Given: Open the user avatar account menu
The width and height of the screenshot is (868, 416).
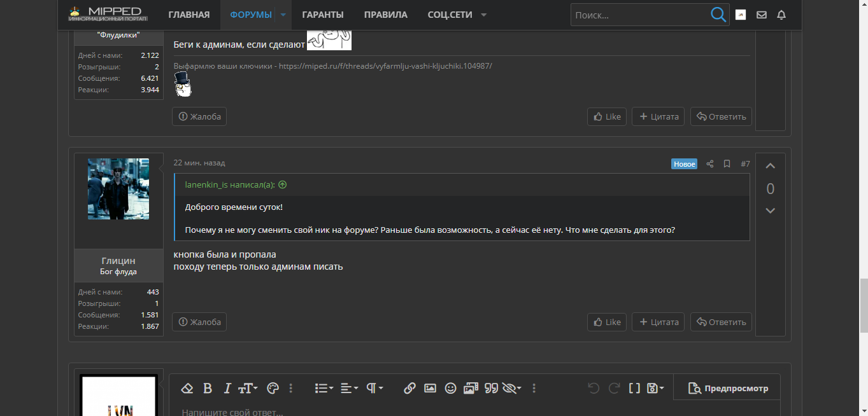Looking at the screenshot, I should (x=741, y=15).
